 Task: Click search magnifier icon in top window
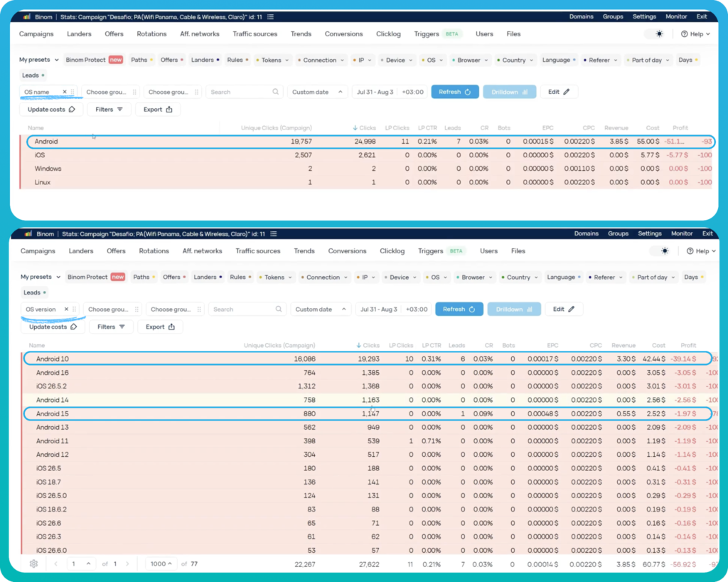point(276,92)
